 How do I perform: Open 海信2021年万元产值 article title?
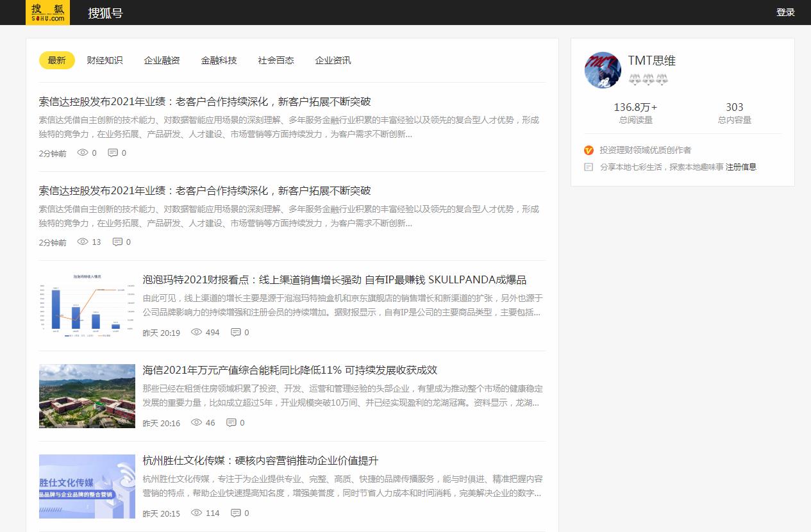pyautogui.click(x=290, y=370)
